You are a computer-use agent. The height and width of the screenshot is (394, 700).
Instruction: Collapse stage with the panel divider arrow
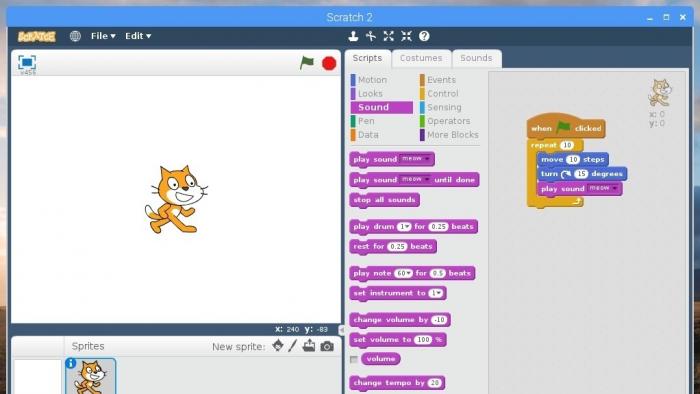[x=342, y=330]
